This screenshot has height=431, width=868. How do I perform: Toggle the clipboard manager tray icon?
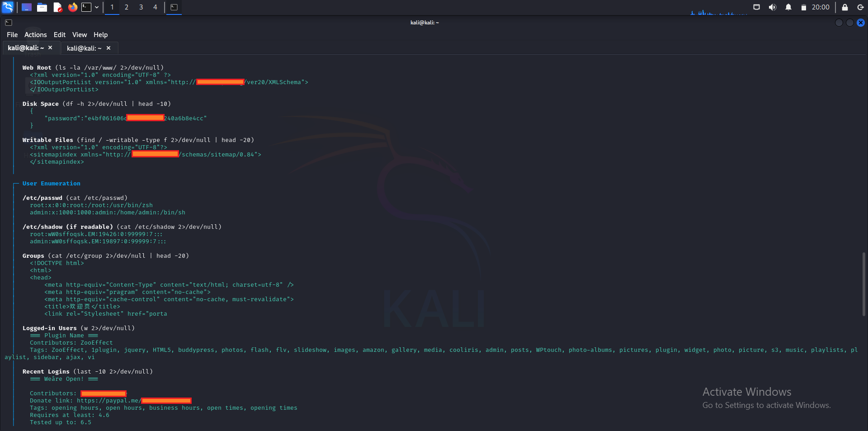[x=804, y=7]
